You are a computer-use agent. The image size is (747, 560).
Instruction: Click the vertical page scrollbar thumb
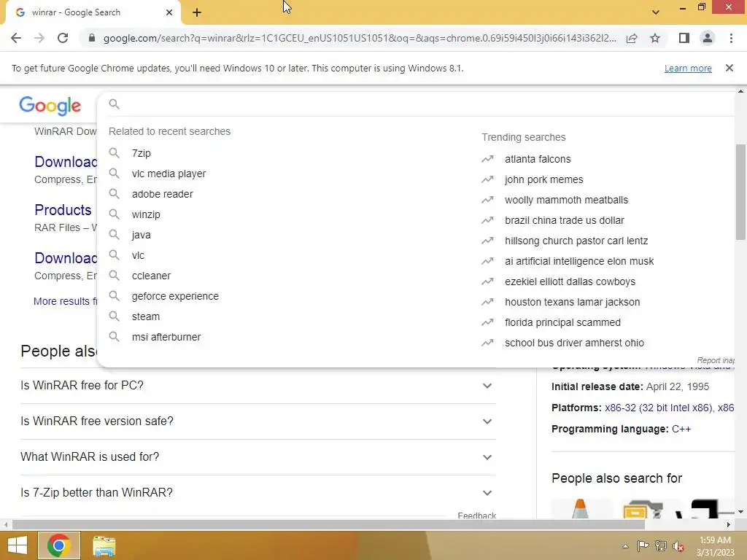click(x=740, y=192)
